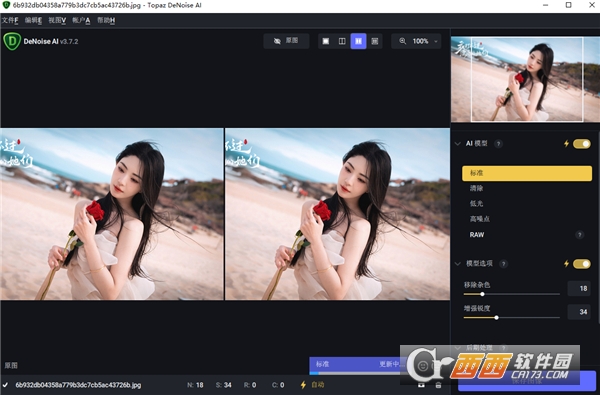
Task: Expand the 后期处理 section chevron
Action: (457, 348)
